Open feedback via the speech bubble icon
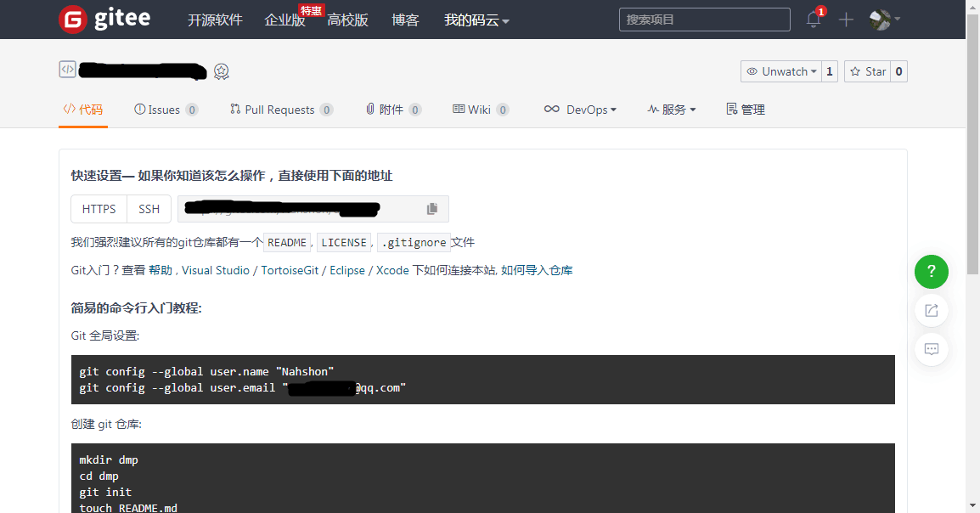The image size is (980, 513). point(931,349)
